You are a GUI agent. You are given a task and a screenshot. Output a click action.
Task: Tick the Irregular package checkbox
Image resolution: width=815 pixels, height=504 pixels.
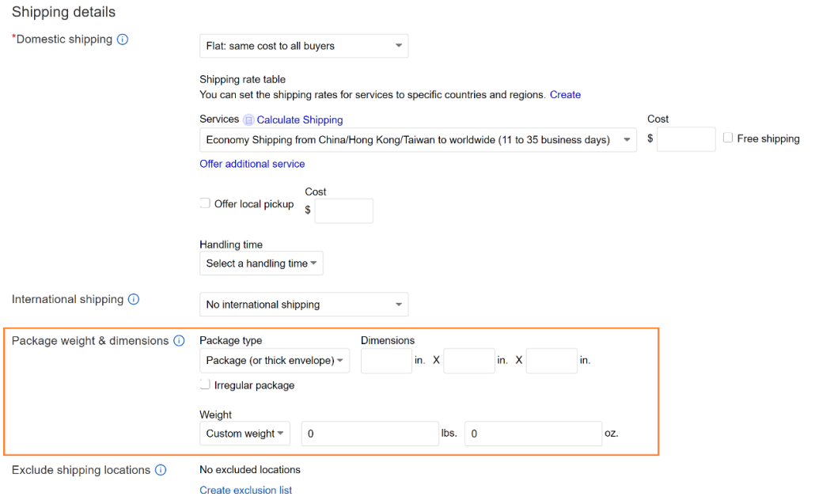[205, 385]
